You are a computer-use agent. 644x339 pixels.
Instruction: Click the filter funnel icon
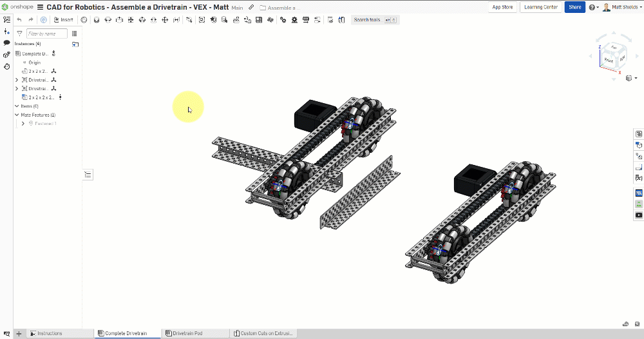[19, 34]
